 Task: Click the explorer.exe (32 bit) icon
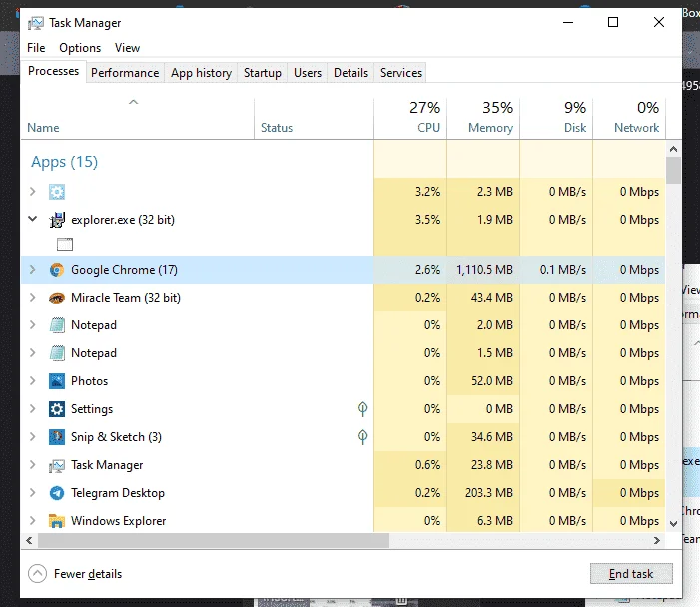point(57,220)
